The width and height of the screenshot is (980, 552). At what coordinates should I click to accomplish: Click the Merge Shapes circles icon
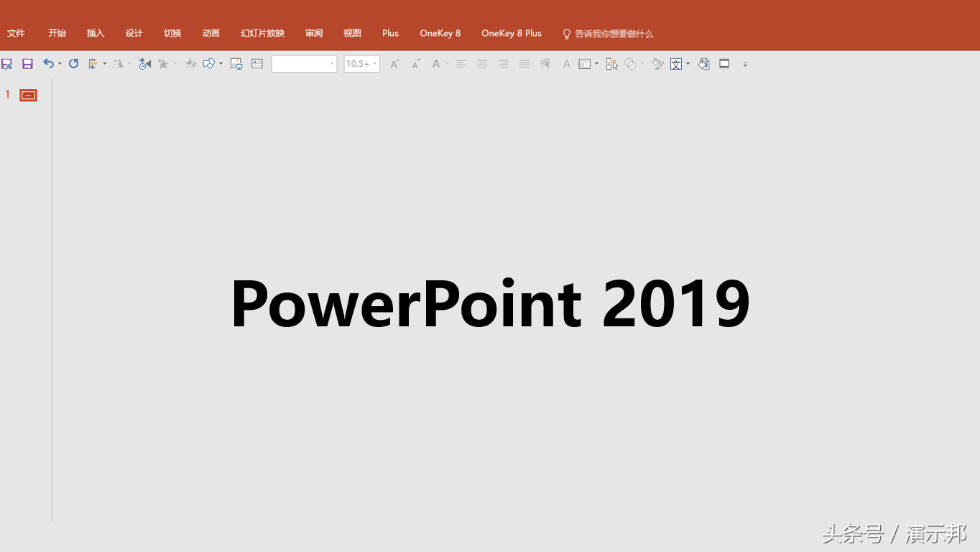tap(630, 64)
